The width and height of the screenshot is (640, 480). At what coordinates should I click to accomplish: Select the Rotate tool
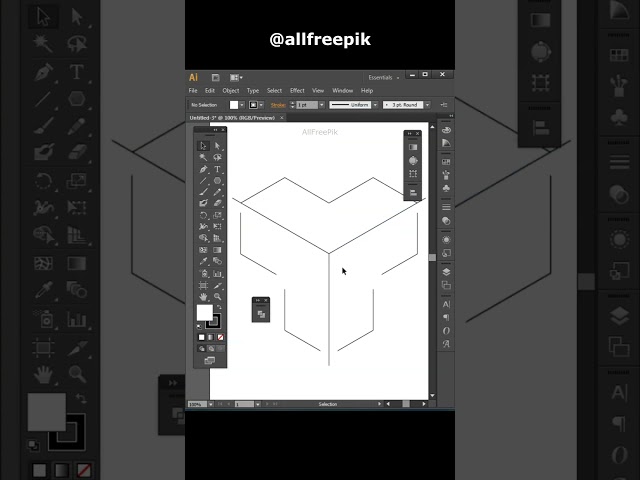[203, 215]
